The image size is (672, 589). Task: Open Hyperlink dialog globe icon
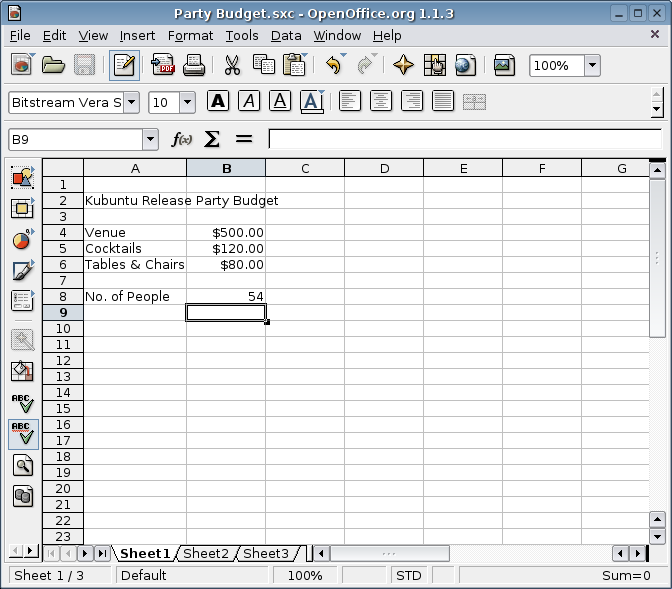[x=465, y=65]
